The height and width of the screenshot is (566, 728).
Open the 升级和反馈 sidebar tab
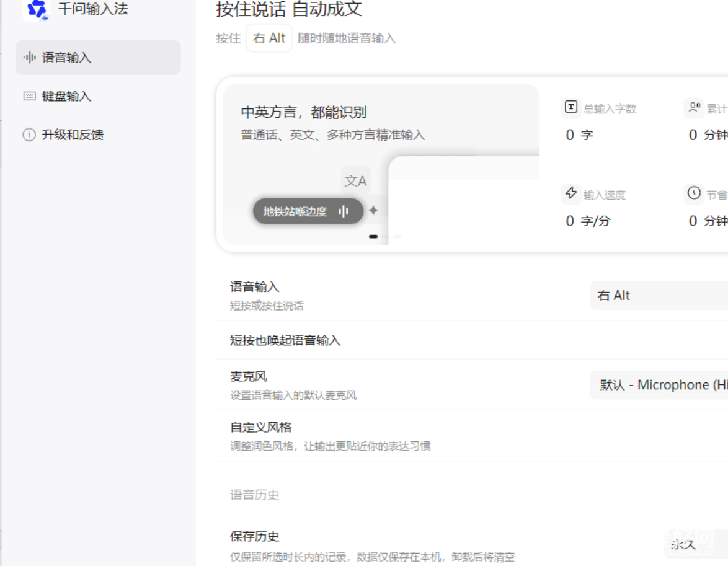98,135
